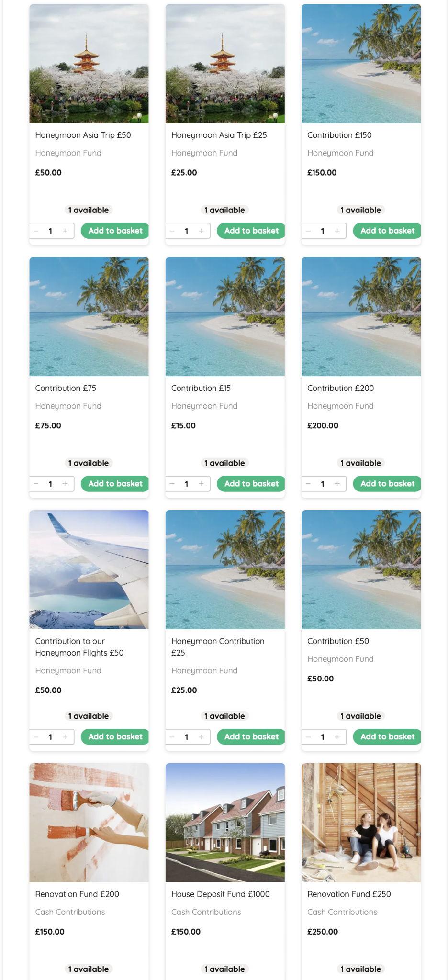
Task: Open the airplane wing flights image
Action: [89, 569]
